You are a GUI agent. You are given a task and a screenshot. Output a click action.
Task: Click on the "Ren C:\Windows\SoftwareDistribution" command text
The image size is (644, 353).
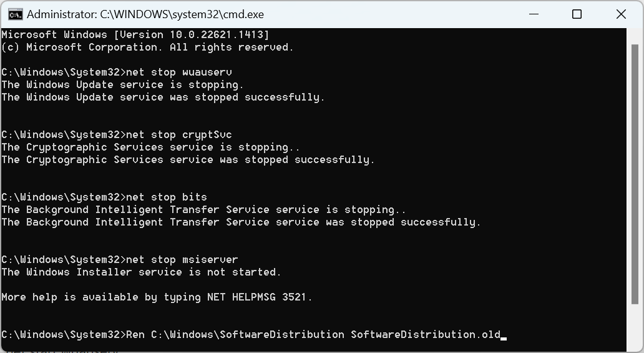click(235, 335)
